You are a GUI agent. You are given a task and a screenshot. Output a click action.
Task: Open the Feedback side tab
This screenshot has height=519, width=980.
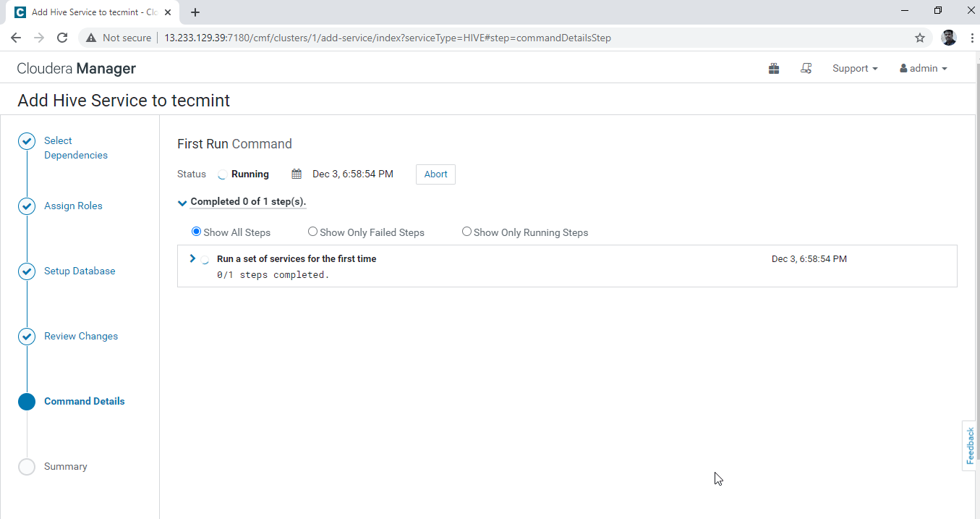970,446
